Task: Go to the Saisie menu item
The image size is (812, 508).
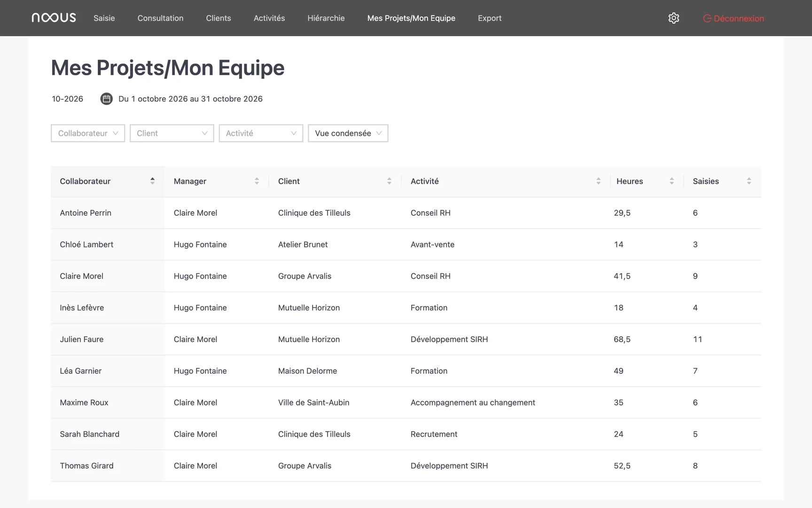Action: [x=104, y=18]
